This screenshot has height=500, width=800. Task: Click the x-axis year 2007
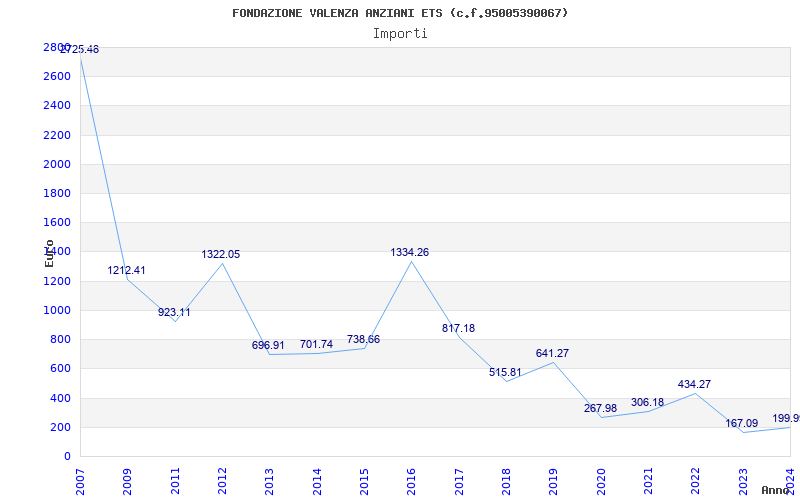tap(80, 482)
